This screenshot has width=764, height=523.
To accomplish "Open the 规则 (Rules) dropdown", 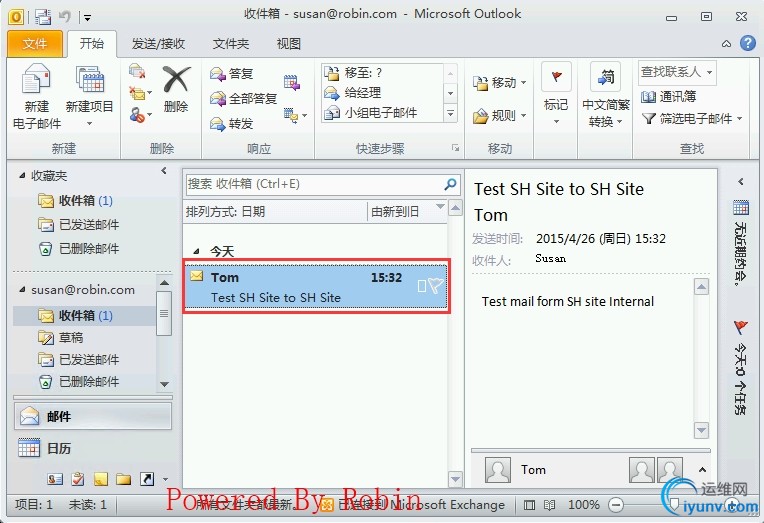I will pyautogui.click(x=499, y=116).
